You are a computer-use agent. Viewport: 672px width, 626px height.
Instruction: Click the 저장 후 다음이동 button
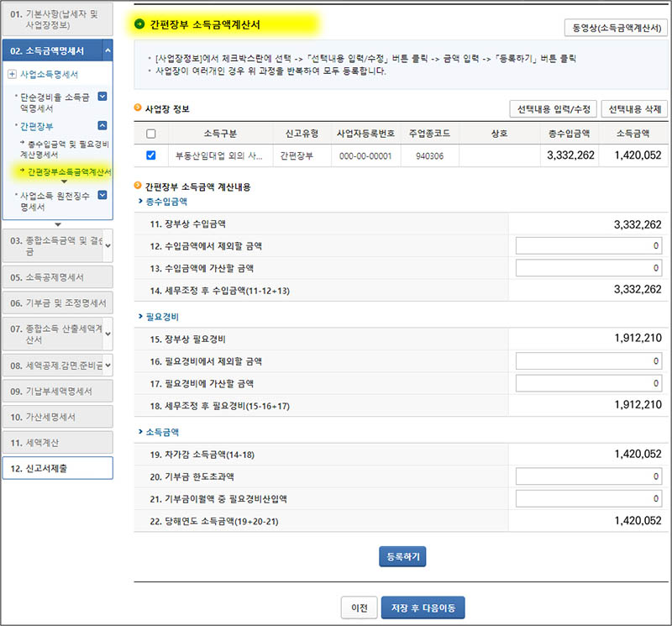(x=423, y=608)
